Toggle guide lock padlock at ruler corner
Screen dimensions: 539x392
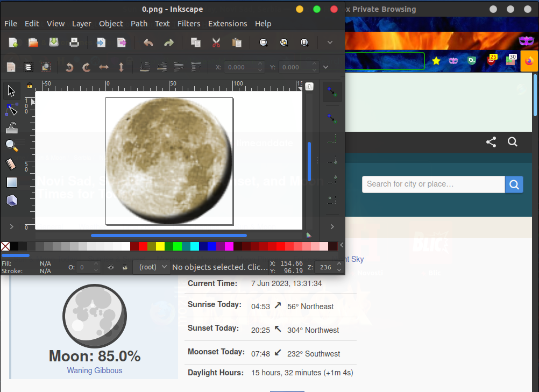point(30,85)
